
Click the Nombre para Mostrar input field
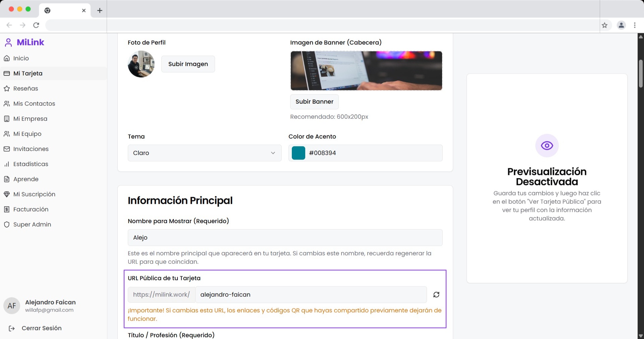285,238
